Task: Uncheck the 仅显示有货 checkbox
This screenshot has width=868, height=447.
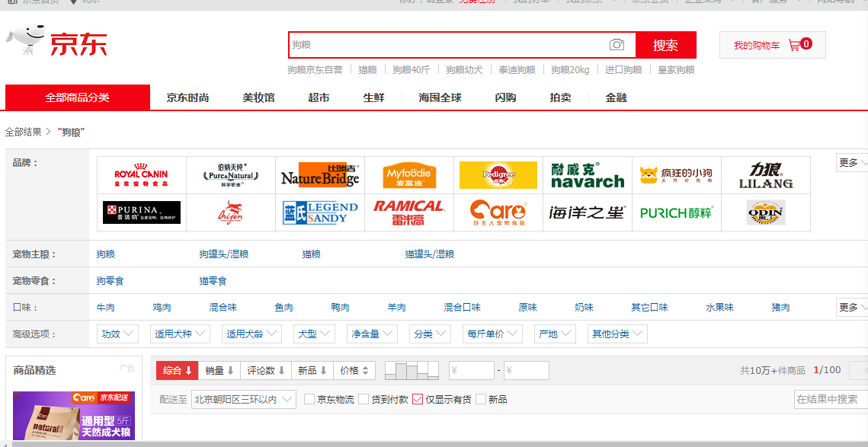Action: [x=418, y=399]
